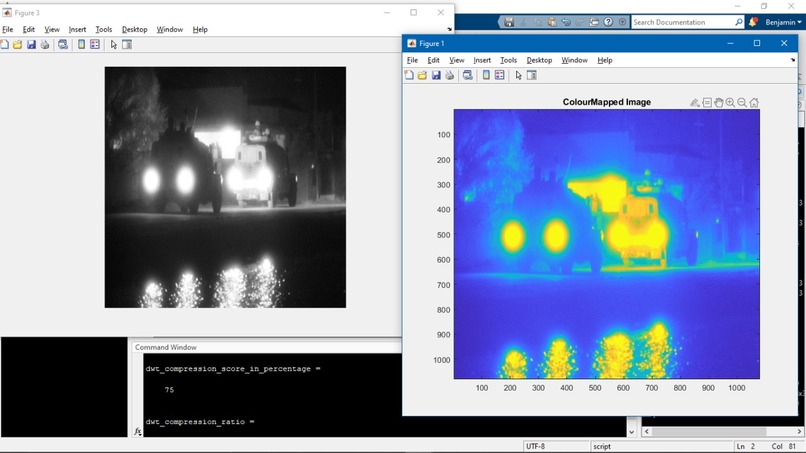
Task: Open Property Inspector from Figure 1 toolbar
Action: click(x=532, y=76)
